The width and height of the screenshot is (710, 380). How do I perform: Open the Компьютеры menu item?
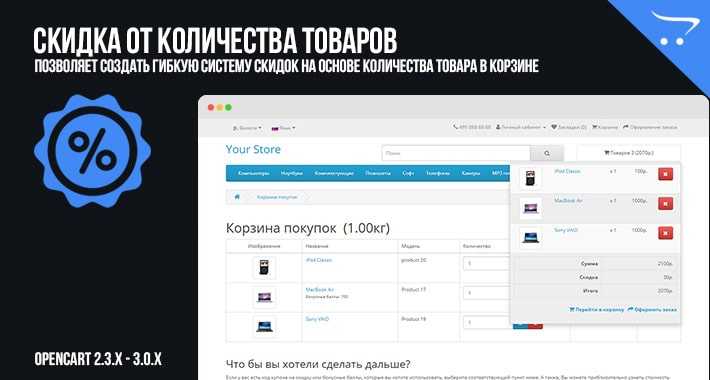pos(254,173)
